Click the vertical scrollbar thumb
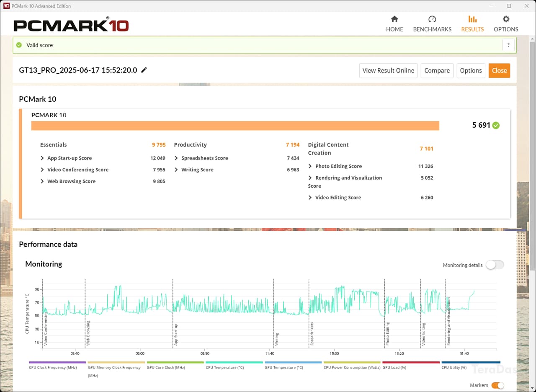 tap(532, 155)
